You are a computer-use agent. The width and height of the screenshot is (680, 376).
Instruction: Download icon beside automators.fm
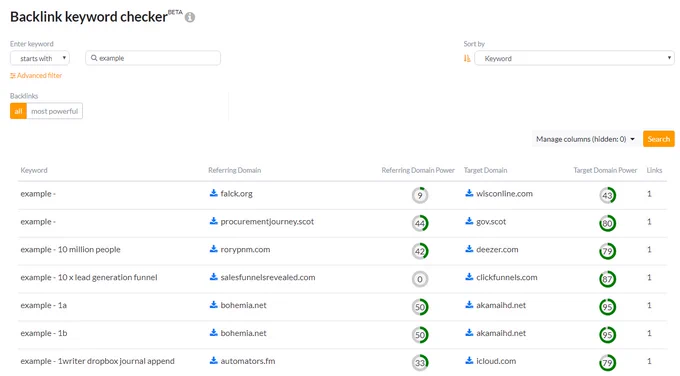tap(213, 360)
